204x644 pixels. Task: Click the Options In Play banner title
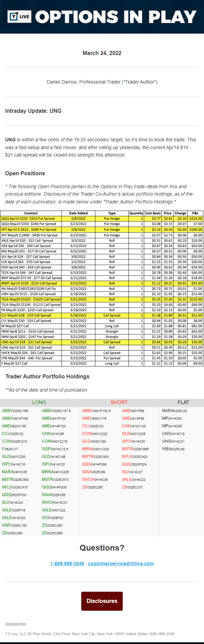pyautogui.click(x=116, y=17)
